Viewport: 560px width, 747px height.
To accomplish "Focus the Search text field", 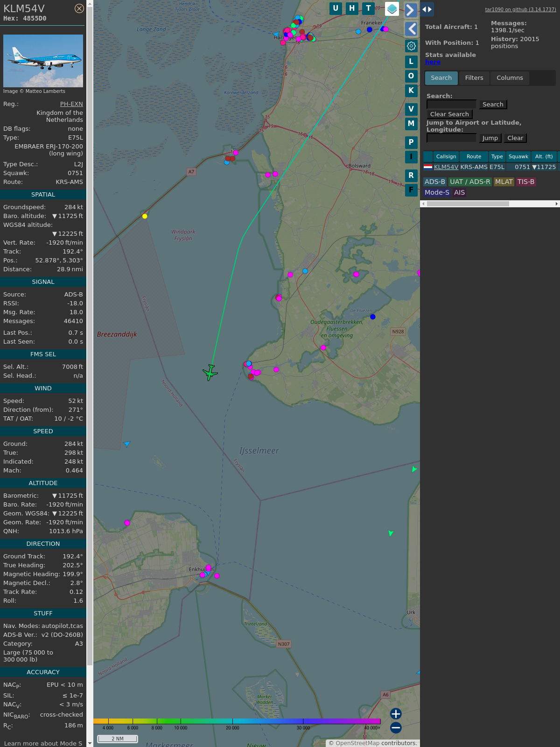I will click(451, 105).
